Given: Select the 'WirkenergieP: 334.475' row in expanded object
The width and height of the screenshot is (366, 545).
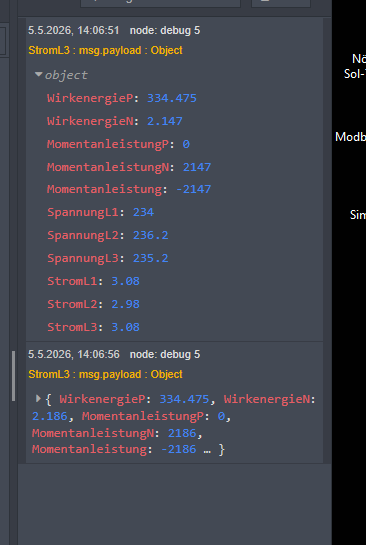Looking at the screenshot, I should pyautogui.click(x=122, y=98).
